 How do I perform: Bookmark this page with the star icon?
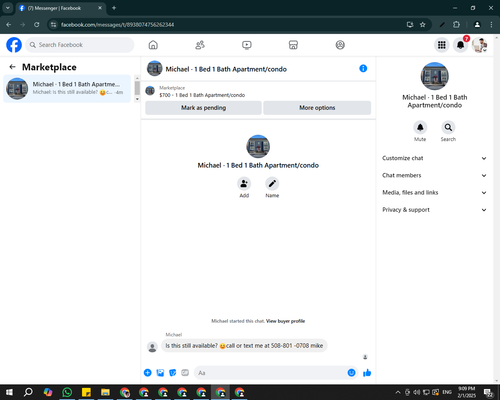[423, 24]
